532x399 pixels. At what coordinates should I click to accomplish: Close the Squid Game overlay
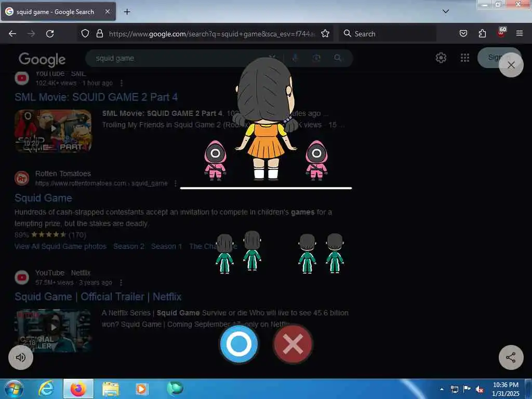point(511,65)
